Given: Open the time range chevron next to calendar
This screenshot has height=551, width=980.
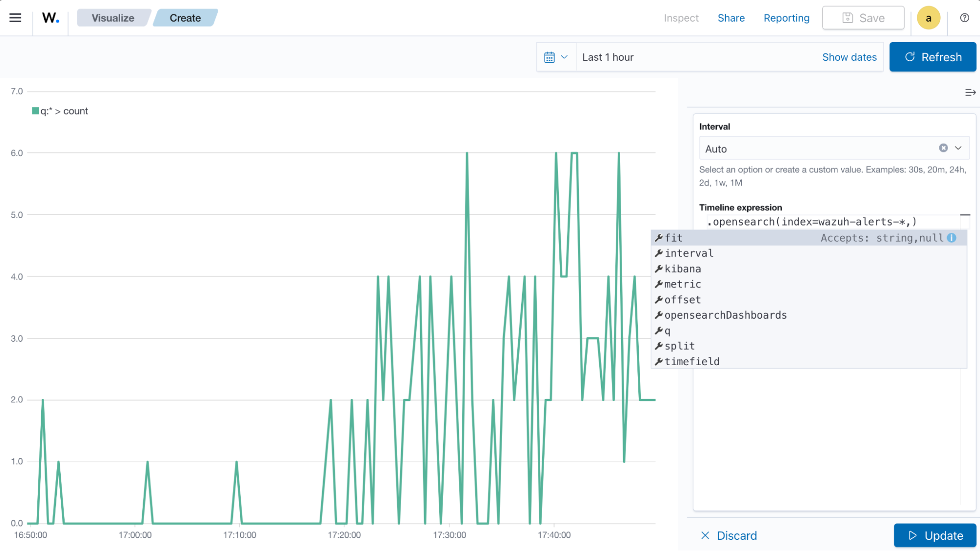Looking at the screenshot, I should coord(565,57).
